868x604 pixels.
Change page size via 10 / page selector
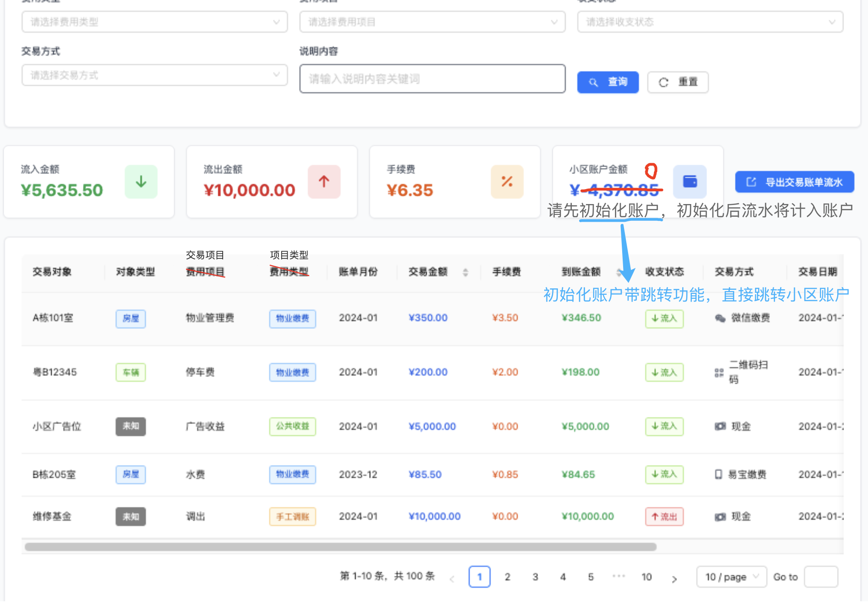click(x=731, y=577)
